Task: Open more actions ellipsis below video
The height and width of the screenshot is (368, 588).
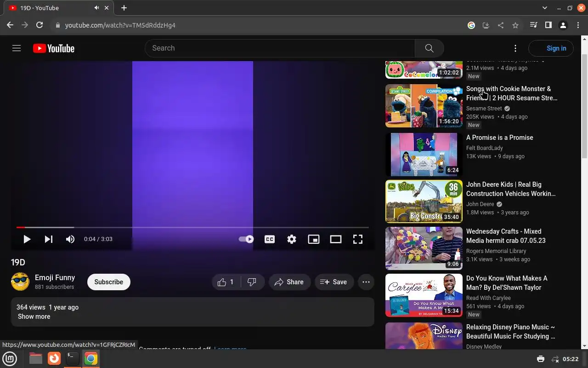Action: (x=366, y=282)
